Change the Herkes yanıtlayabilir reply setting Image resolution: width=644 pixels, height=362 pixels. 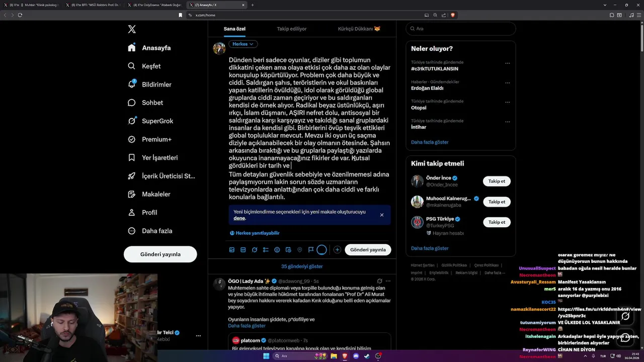(x=255, y=233)
